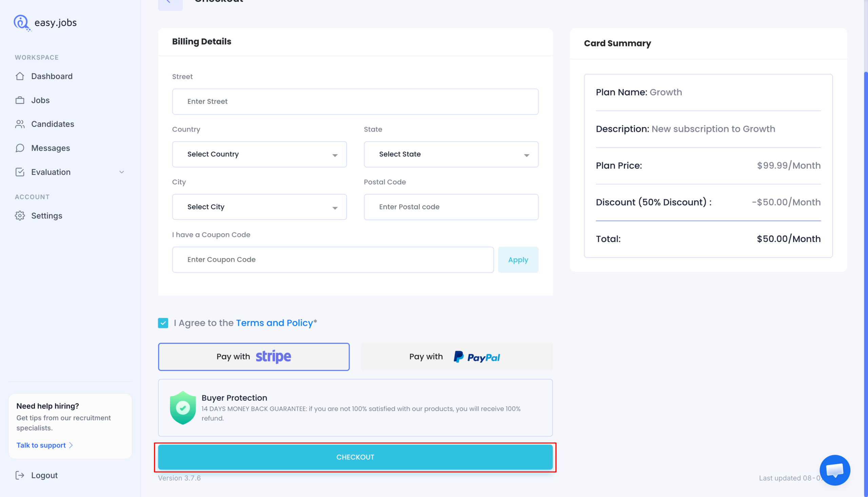Click the CHECKOUT button
Screen dimensions: 868x497
355,457
